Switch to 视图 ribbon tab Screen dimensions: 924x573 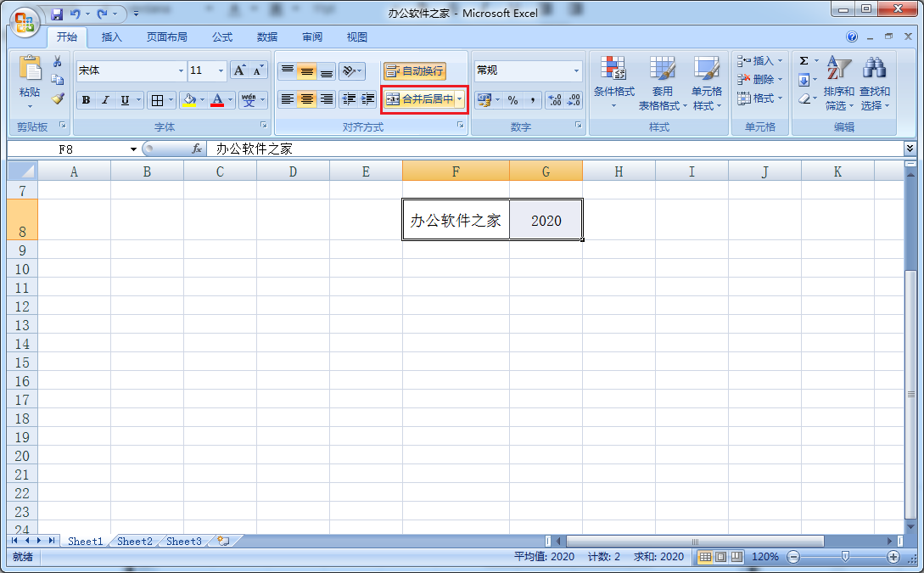click(x=357, y=37)
